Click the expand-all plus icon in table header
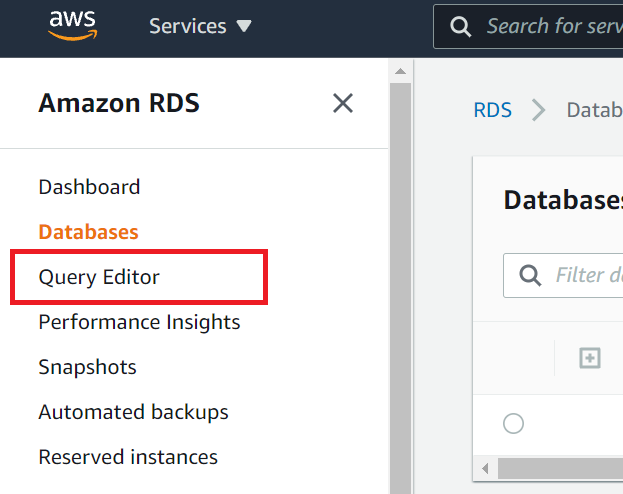Screen dimensions: 623x494 [590, 358]
